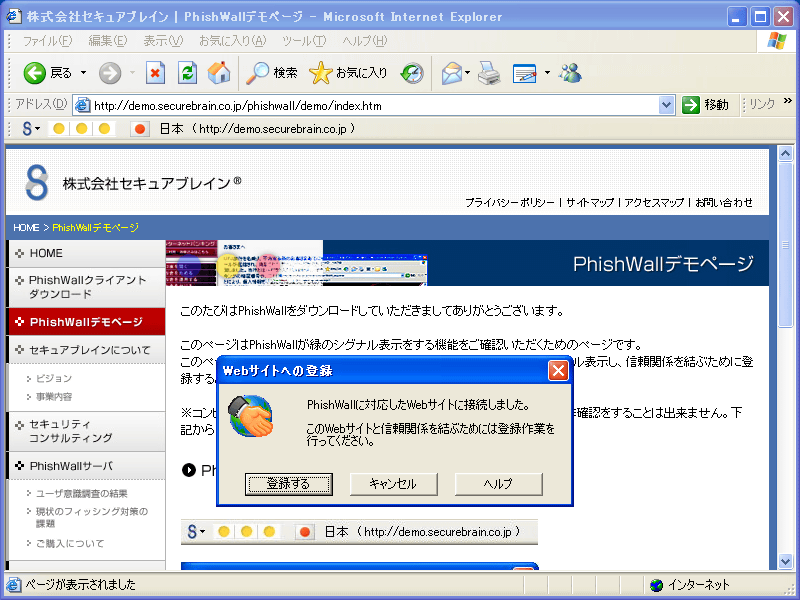
Task: Open the address bar dropdown
Action: tap(666, 106)
